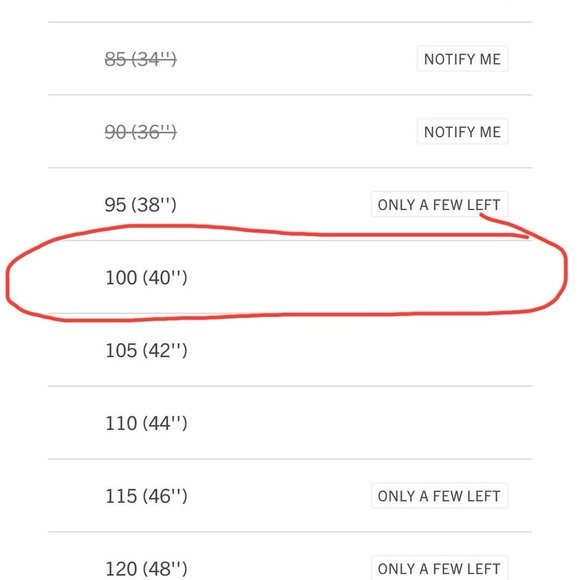Select the 46 inch waist size text
This screenshot has height=580, width=580.
tap(146, 496)
